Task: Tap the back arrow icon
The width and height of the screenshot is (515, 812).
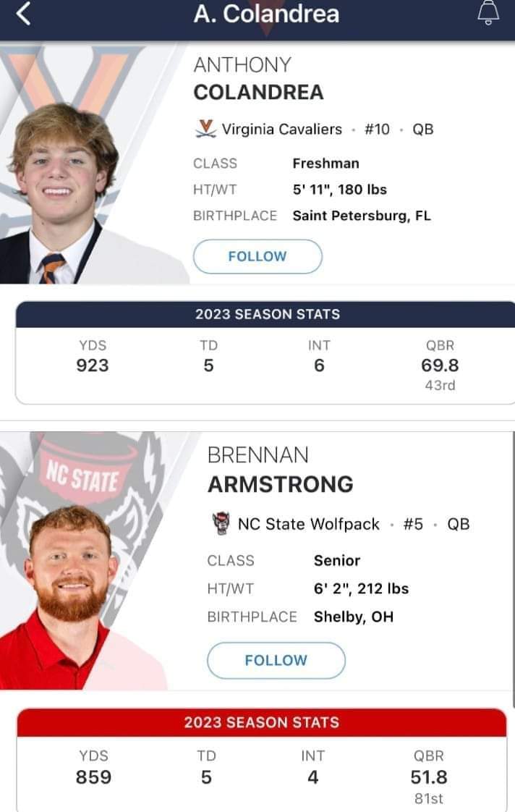Action: pyautogui.click(x=23, y=14)
